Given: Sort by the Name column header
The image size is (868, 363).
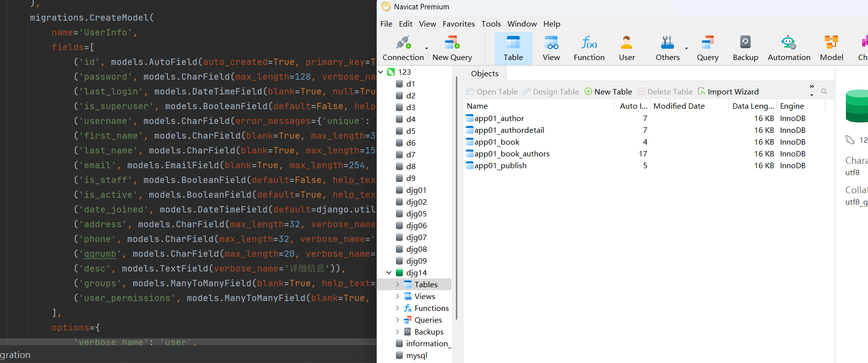Looking at the screenshot, I should tap(539, 106).
